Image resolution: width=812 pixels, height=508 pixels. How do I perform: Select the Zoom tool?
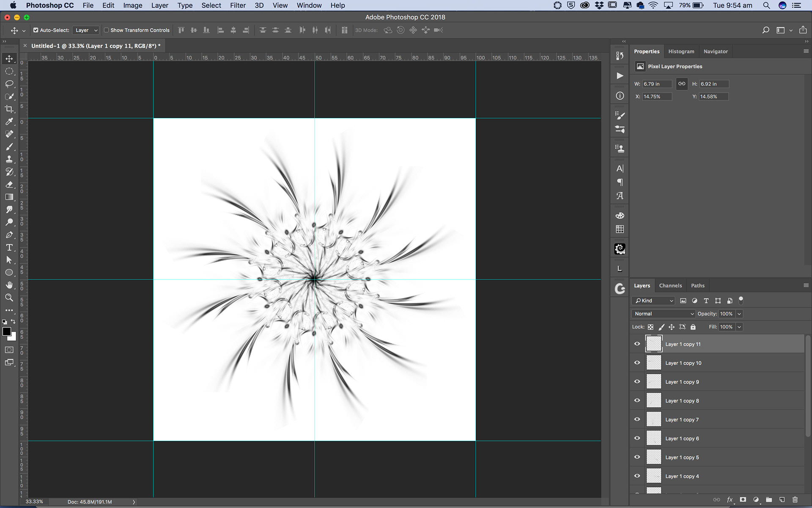click(9, 298)
